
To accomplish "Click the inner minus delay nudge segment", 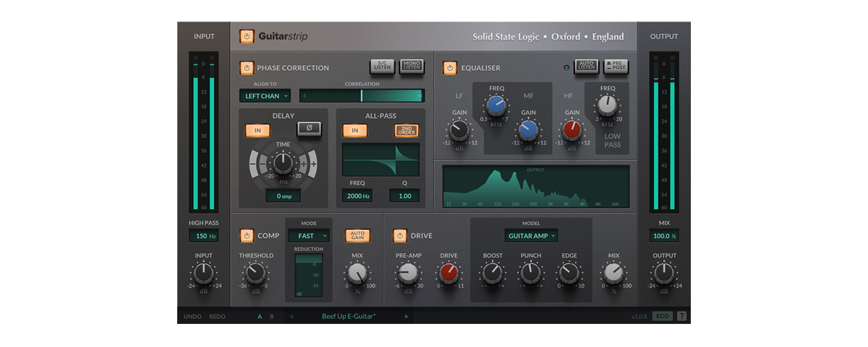I will pos(264,164).
